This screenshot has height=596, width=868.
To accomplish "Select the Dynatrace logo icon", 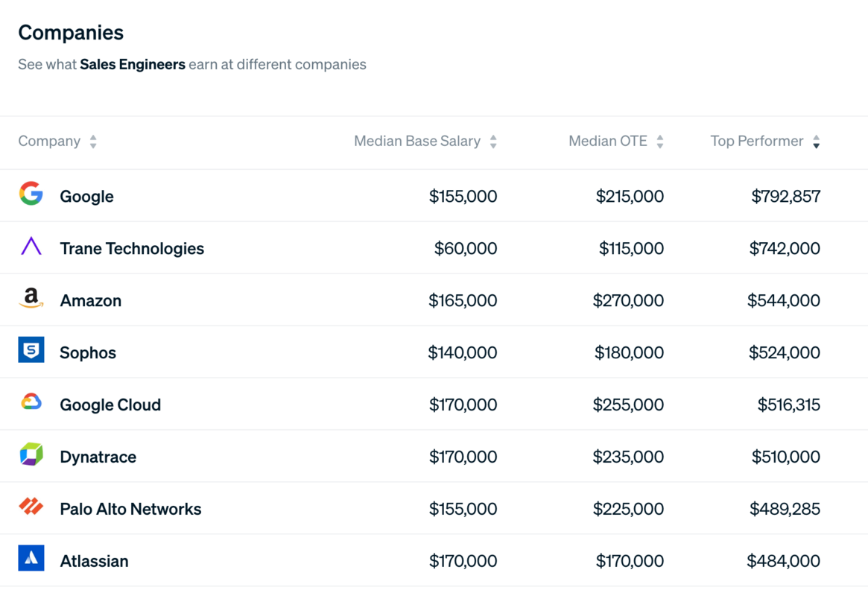I will coord(31,455).
